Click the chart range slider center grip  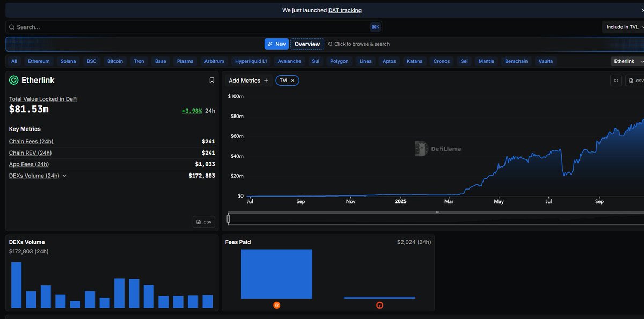437,212
